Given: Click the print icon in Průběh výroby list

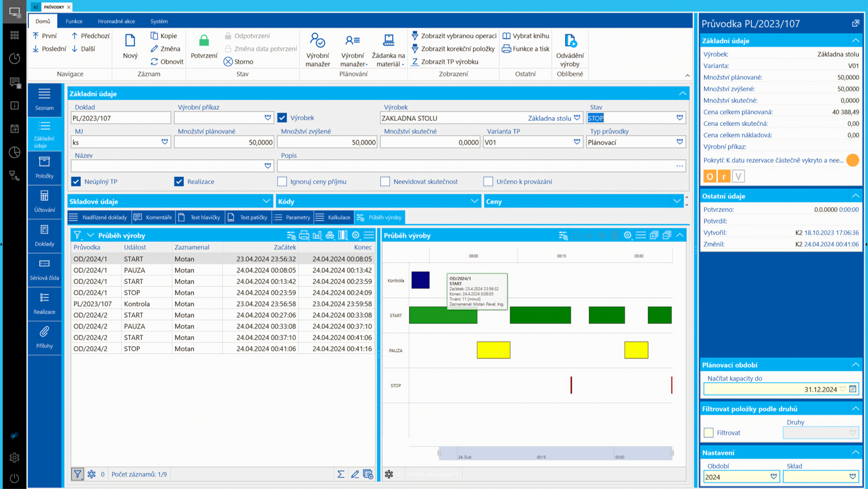Looking at the screenshot, I should pos(304,235).
